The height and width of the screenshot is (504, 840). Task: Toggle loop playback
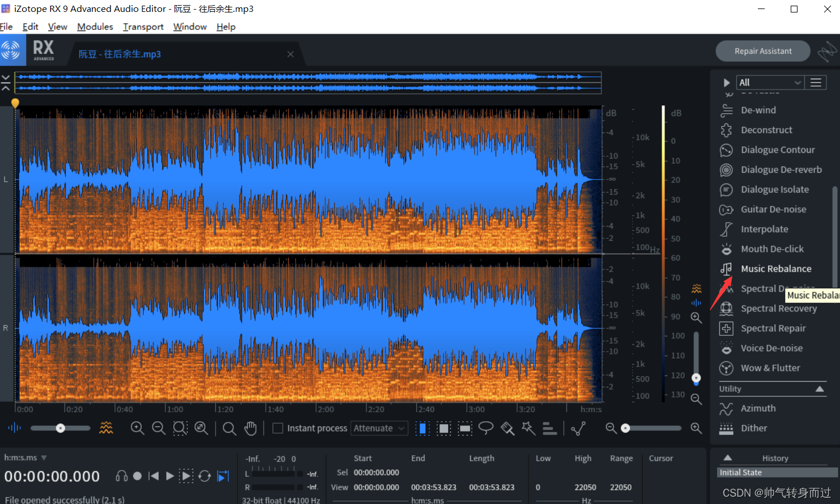click(x=204, y=476)
